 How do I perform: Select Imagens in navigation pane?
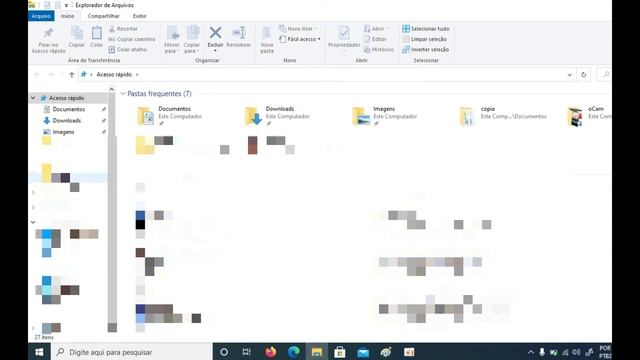(x=63, y=132)
